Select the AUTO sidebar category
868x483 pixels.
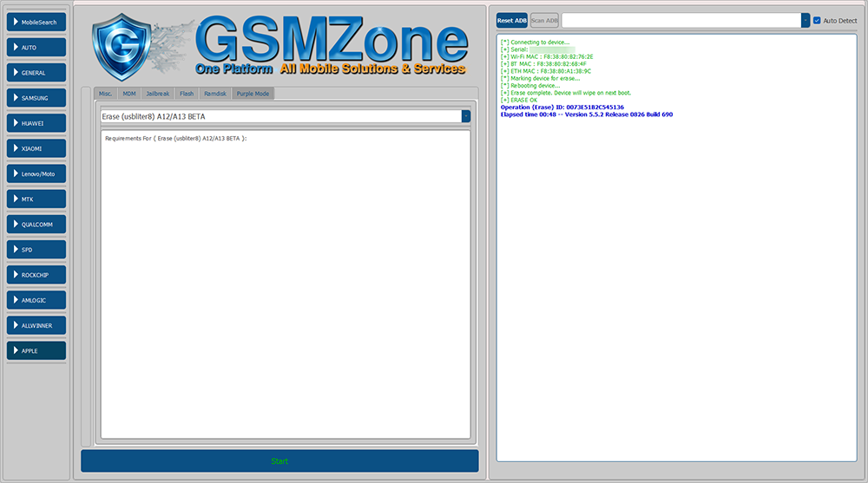pyautogui.click(x=36, y=48)
